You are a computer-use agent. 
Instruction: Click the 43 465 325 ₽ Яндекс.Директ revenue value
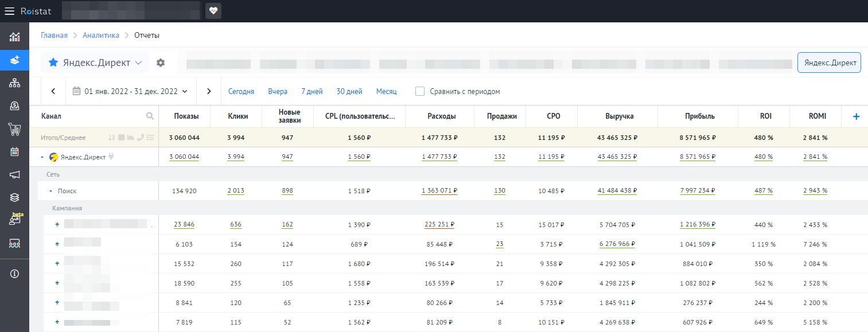click(617, 157)
